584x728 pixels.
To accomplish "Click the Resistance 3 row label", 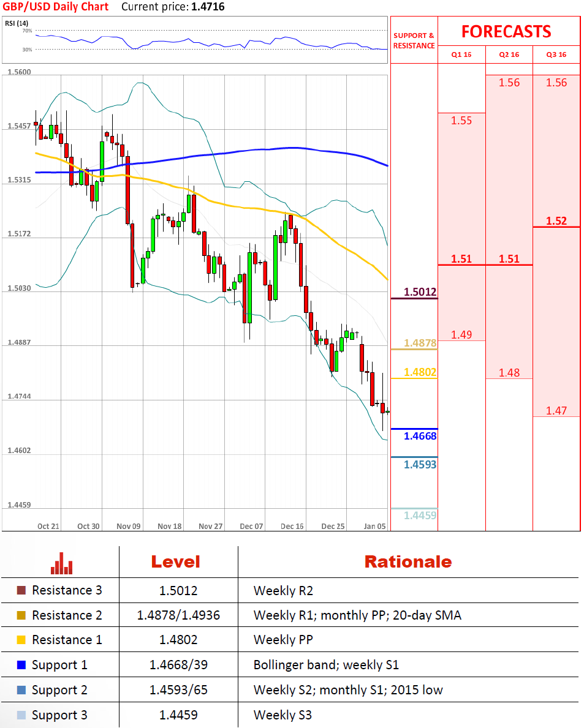I will 67,590.
